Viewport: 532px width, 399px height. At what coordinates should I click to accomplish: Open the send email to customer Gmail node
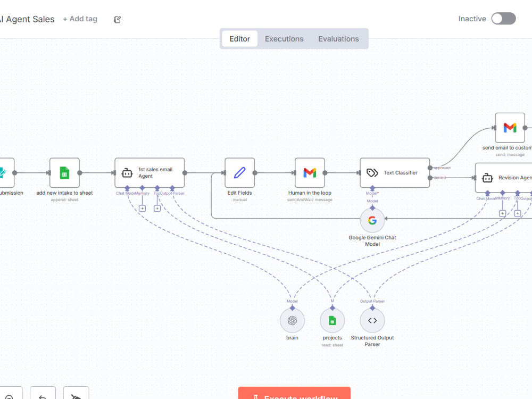510,128
